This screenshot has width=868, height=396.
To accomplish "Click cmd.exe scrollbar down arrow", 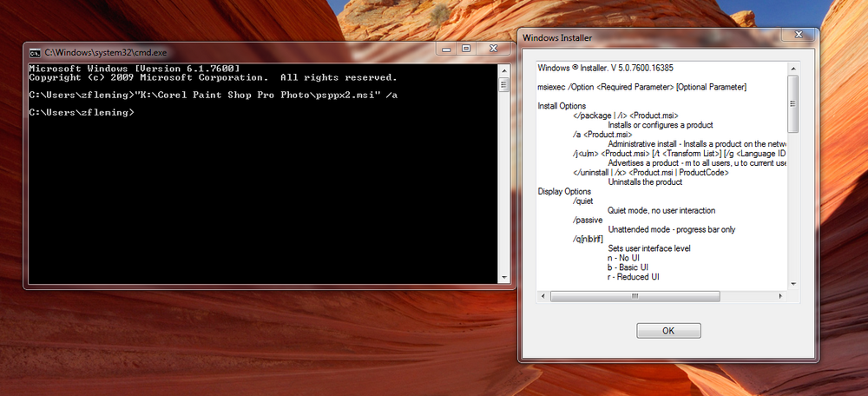I will pos(503,278).
